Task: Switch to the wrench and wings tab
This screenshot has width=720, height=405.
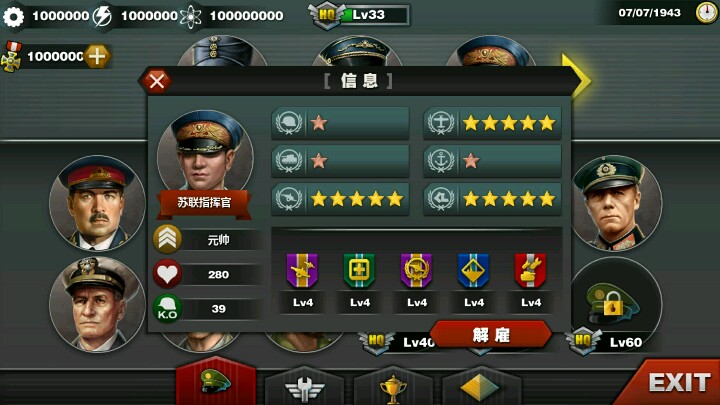Action: (304, 387)
